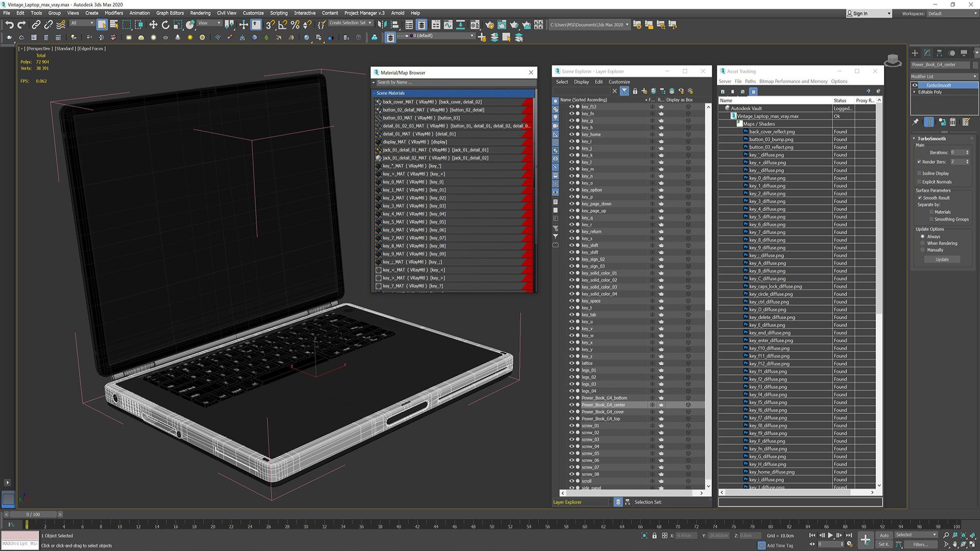Viewport: 980px width, 551px height.
Task: Open the Rendering menu
Action: 200,13
